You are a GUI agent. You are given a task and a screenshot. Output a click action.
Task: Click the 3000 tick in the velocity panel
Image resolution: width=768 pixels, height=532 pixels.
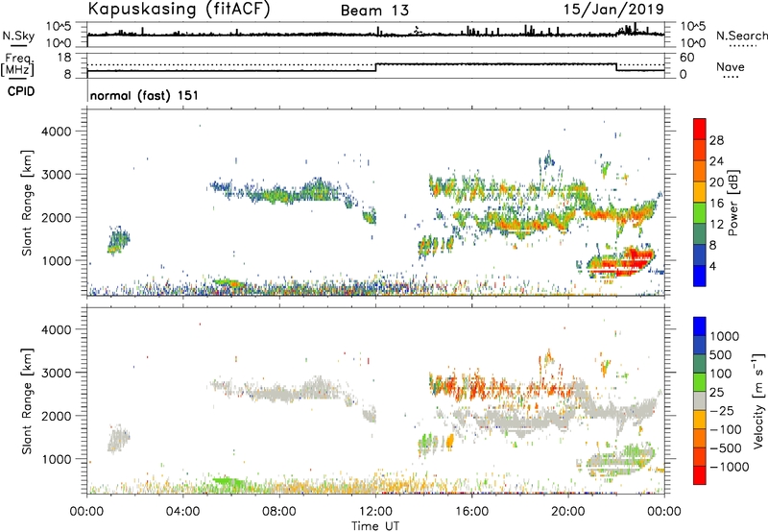56,373
